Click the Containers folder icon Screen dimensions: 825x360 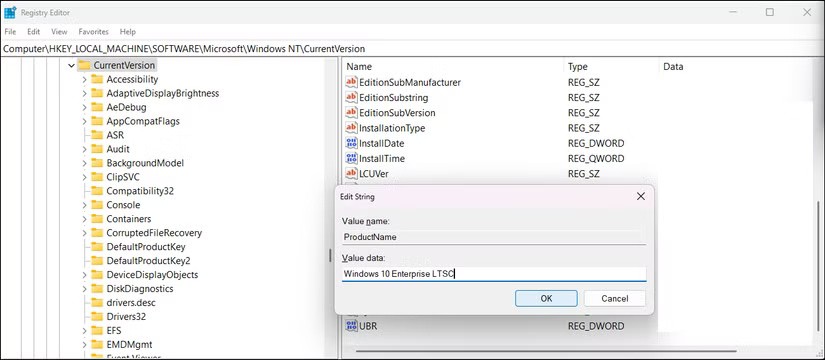pyautogui.click(x=97, y=218)
